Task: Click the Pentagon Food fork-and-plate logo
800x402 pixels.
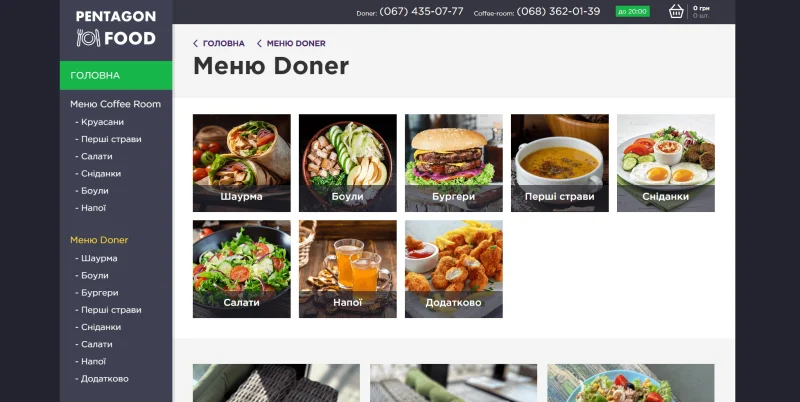Action: (116, 28)
